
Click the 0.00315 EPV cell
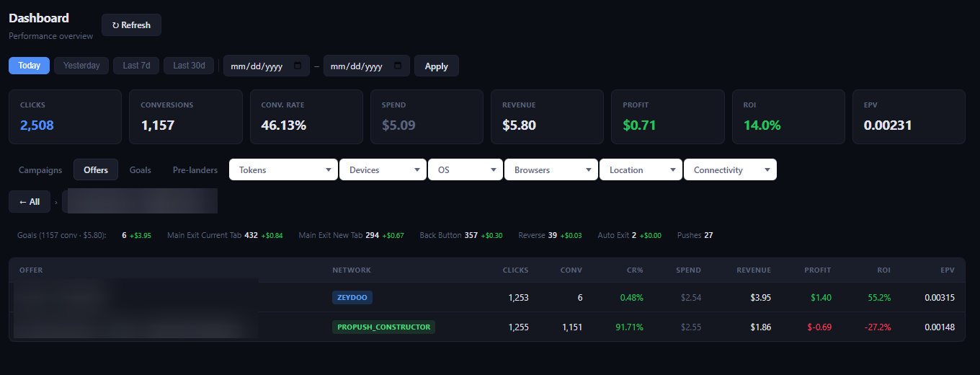[940, 297]
